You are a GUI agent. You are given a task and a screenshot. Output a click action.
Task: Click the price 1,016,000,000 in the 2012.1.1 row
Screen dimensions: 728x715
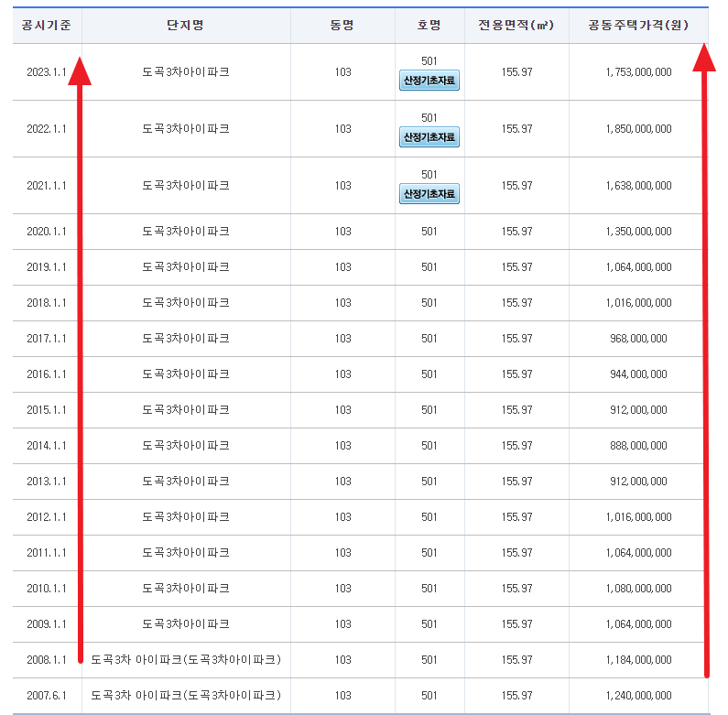(x=639, y=517)
